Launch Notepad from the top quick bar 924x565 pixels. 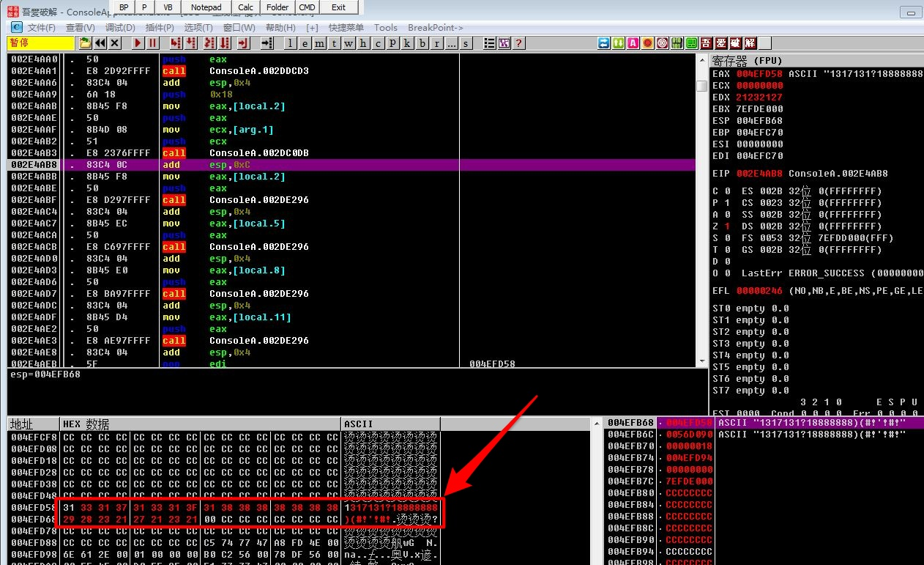pos(206,7)
